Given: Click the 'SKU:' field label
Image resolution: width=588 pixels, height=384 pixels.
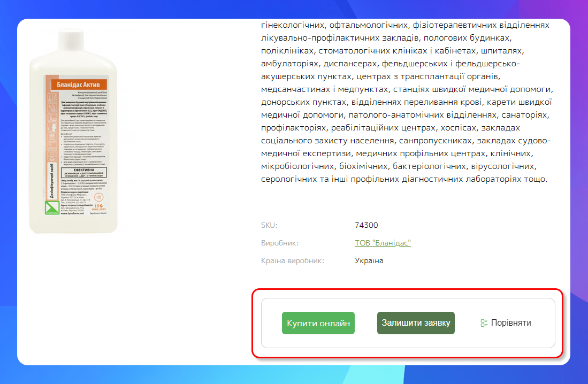Looking at the screenshot, I should pos(269,225).
